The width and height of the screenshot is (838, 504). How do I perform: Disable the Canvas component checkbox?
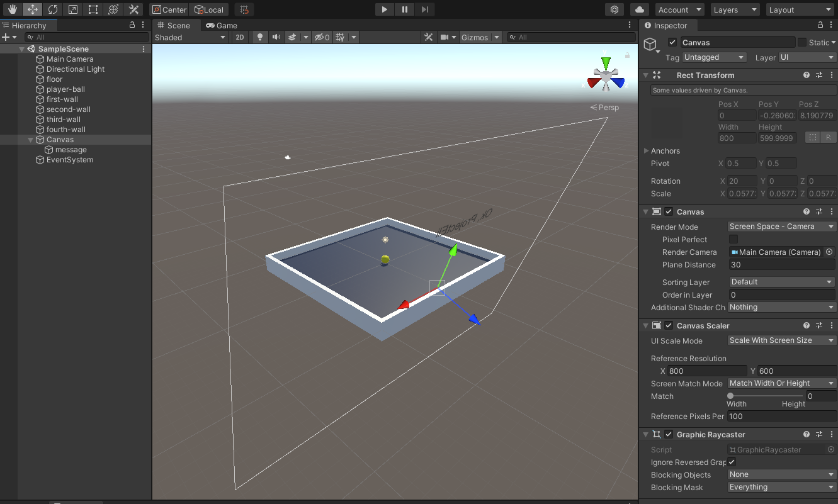(x=669, y=211)
